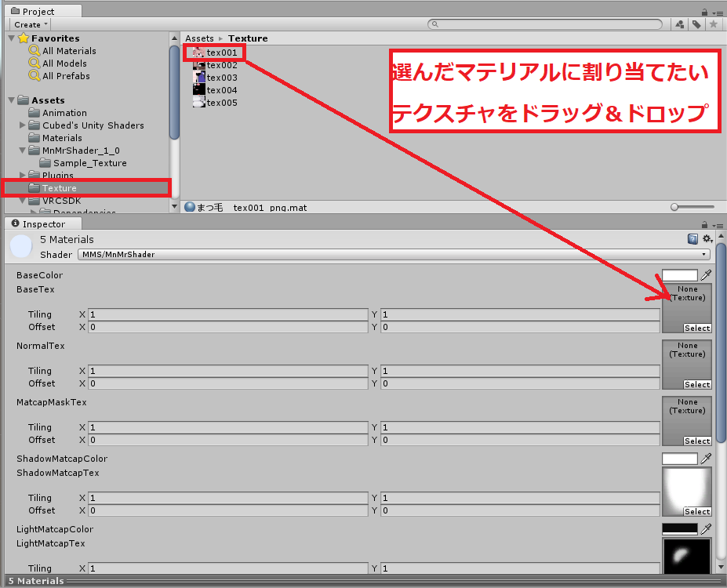The image size is (727, 588).
Task: Toggle Inspector panel lock icon
Action: coord(704,225)
